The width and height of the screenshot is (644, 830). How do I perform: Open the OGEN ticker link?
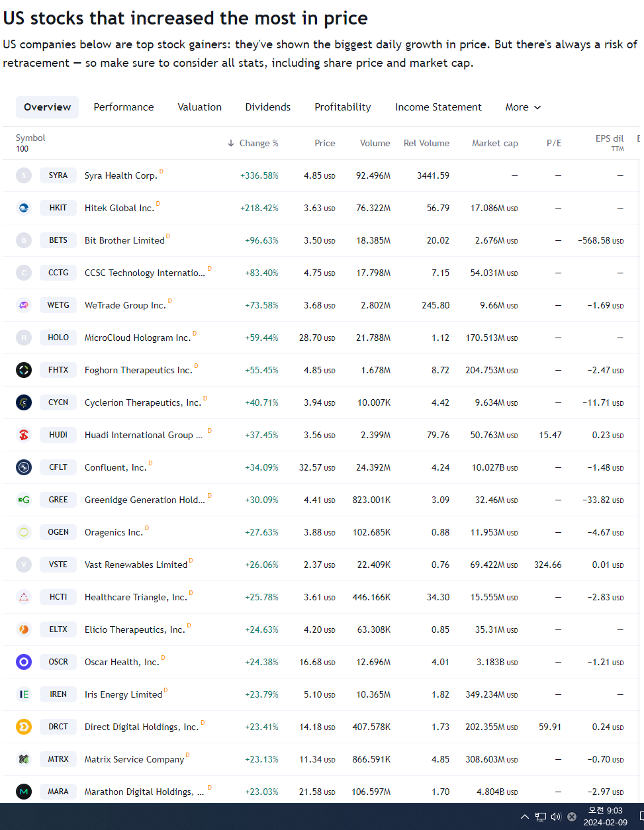pos(58,532)
